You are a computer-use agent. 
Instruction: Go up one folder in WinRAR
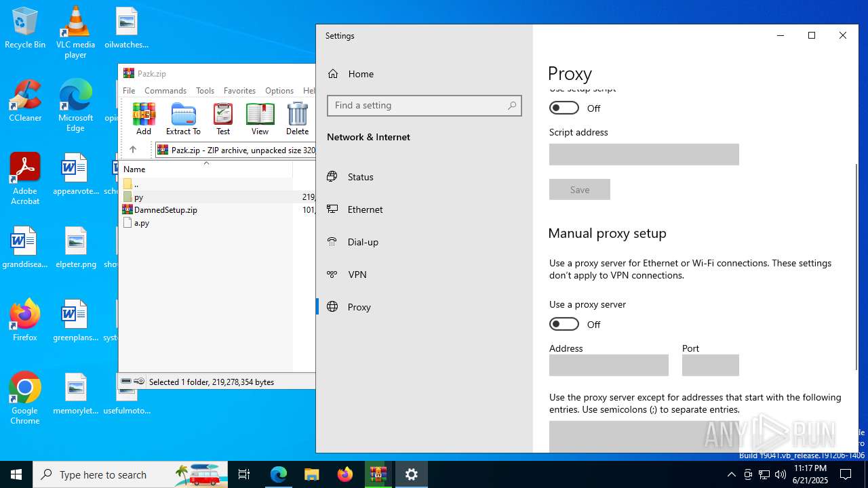coord(133,150)
